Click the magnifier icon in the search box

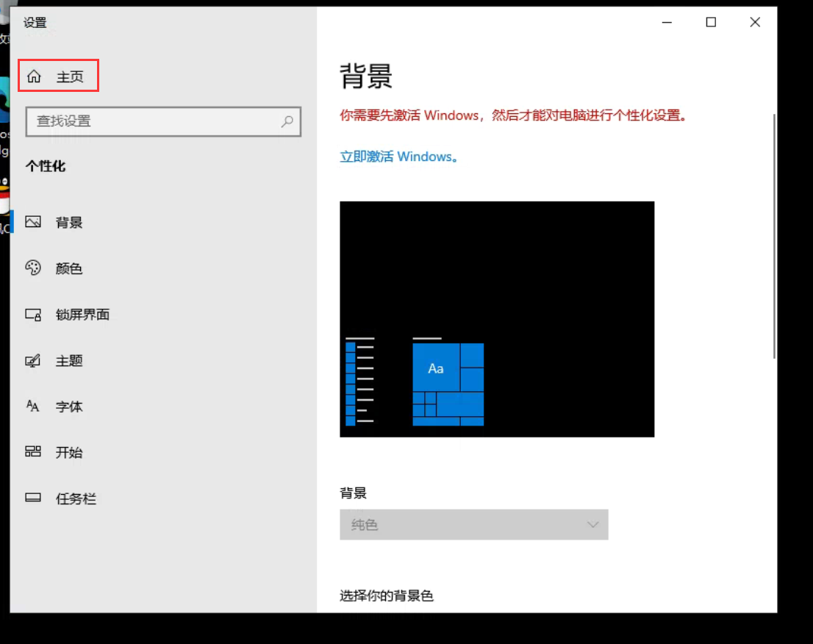(287, 121)
